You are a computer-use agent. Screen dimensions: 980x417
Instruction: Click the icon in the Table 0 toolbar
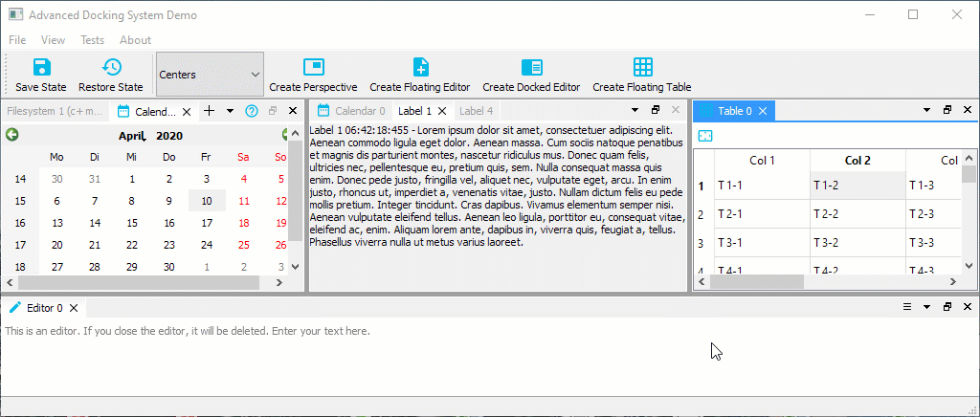(704, 136)
